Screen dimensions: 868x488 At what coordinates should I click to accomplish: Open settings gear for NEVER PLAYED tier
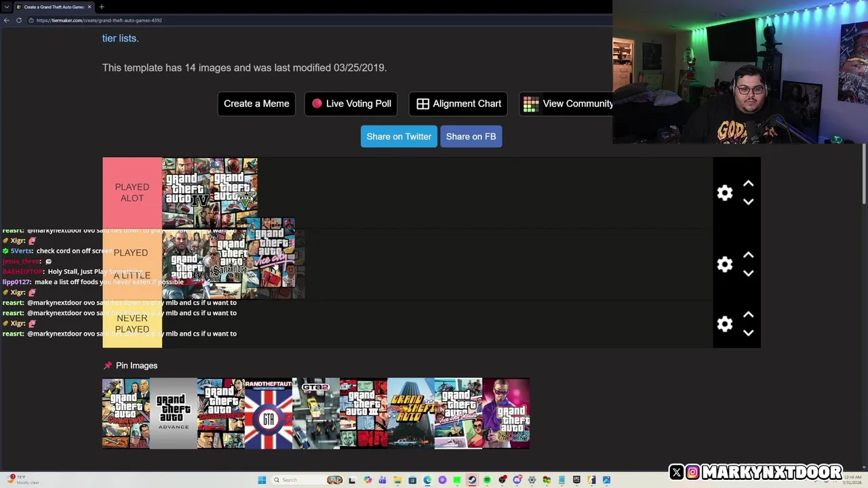[725, 324]
